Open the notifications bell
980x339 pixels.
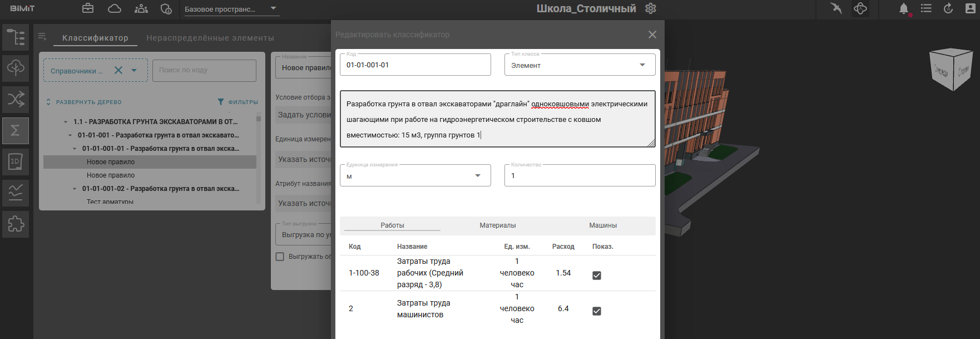coord(904,8)
